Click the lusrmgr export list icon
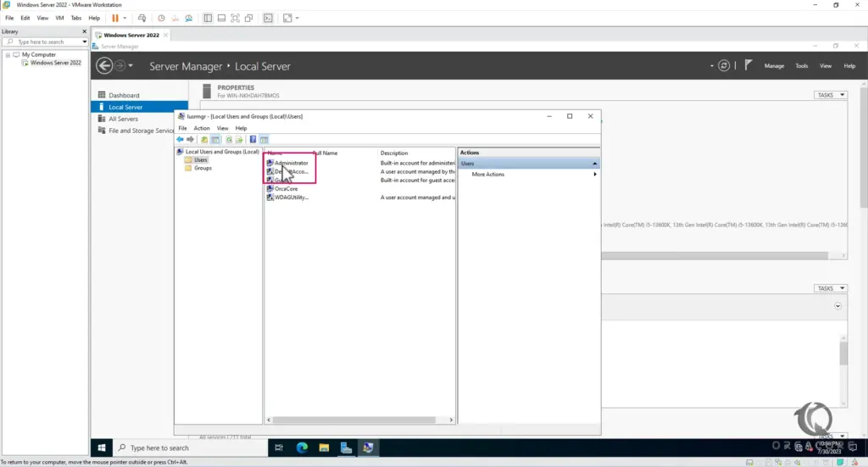 (239, 140)
